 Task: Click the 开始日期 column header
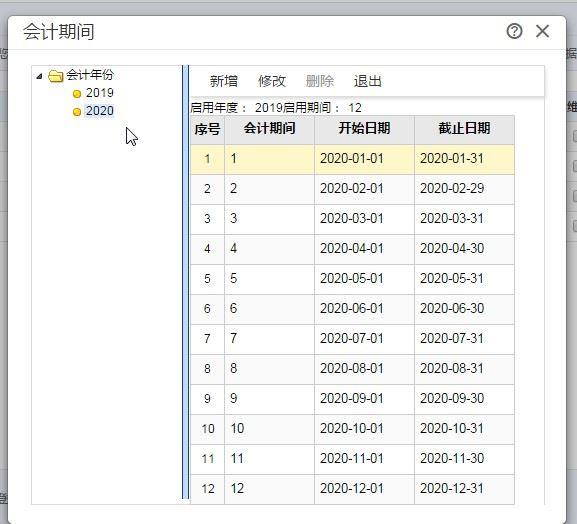click(x=364, y=130)
